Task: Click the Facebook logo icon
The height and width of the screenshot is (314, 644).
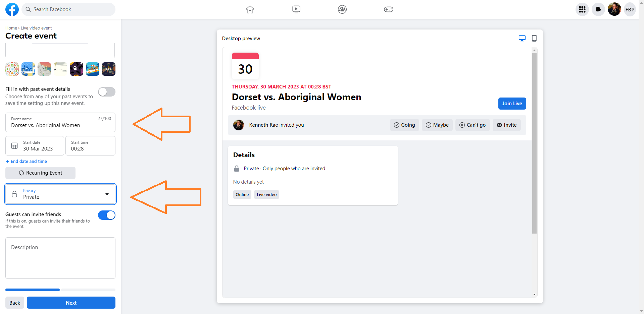Action: coord(12,9)
